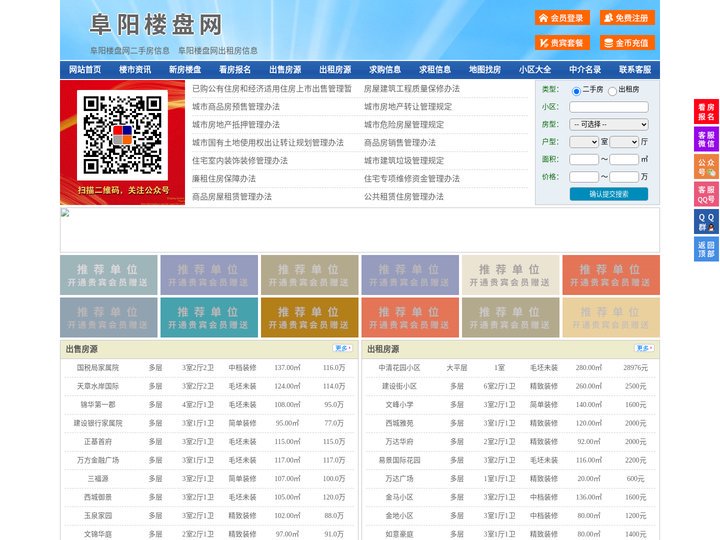Image resolution: width=720 pixels, height=540 pixels.
Task: Open the 求购信息 navigation item
Action: 385,70
